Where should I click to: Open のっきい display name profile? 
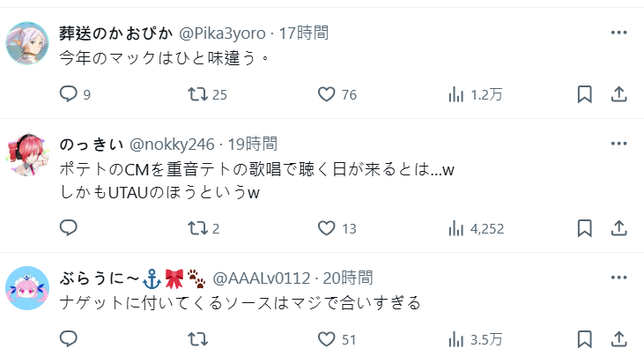click(x=91, y=145)
